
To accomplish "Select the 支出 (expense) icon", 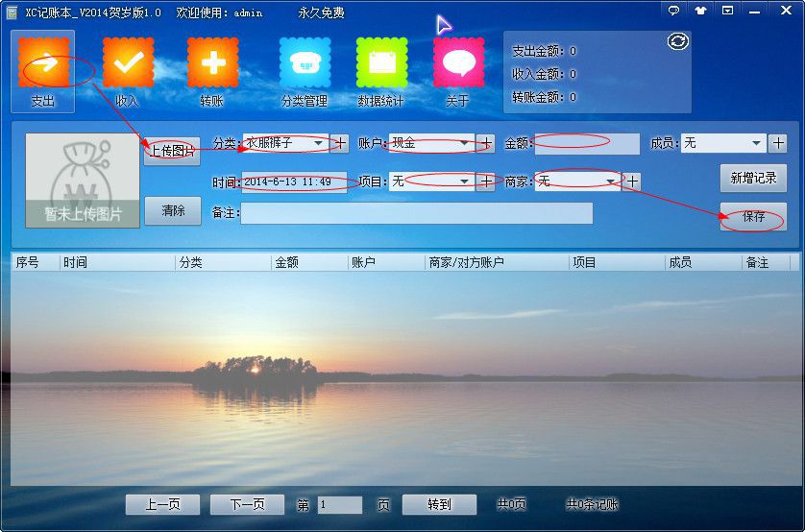I will click(43, 63).
